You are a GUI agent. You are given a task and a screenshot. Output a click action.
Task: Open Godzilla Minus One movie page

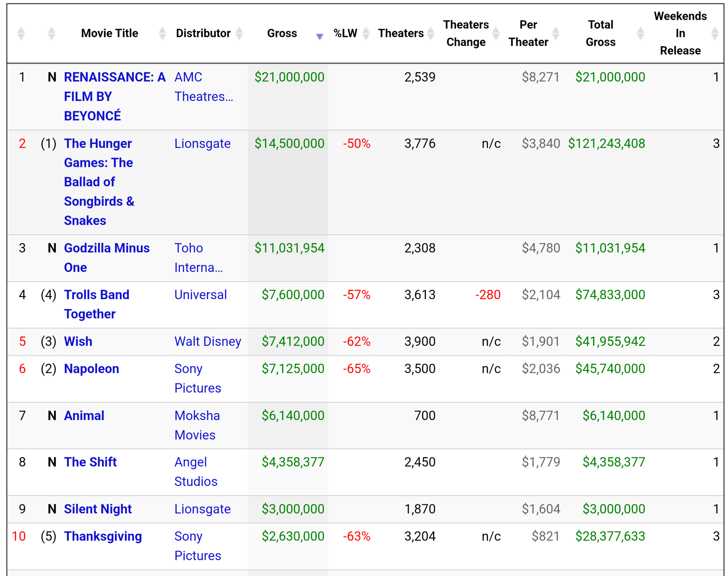click(x=107, y=258)
